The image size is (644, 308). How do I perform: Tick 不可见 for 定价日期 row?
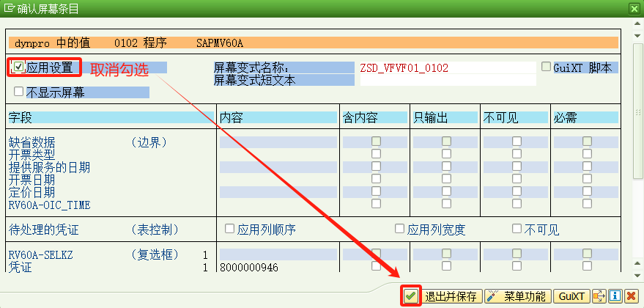517,191
